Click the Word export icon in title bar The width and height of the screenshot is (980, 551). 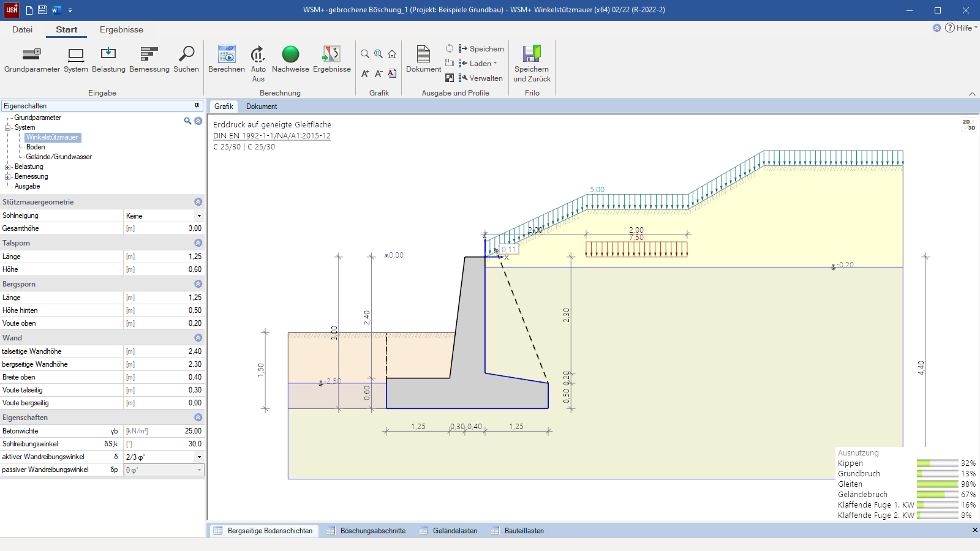[56, 10]
